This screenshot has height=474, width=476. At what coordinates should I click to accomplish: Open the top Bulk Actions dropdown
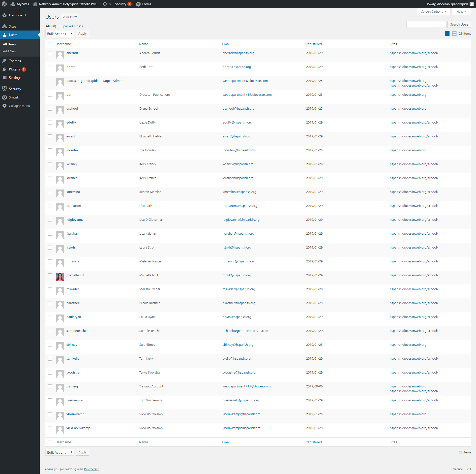[x=59, y=34]
